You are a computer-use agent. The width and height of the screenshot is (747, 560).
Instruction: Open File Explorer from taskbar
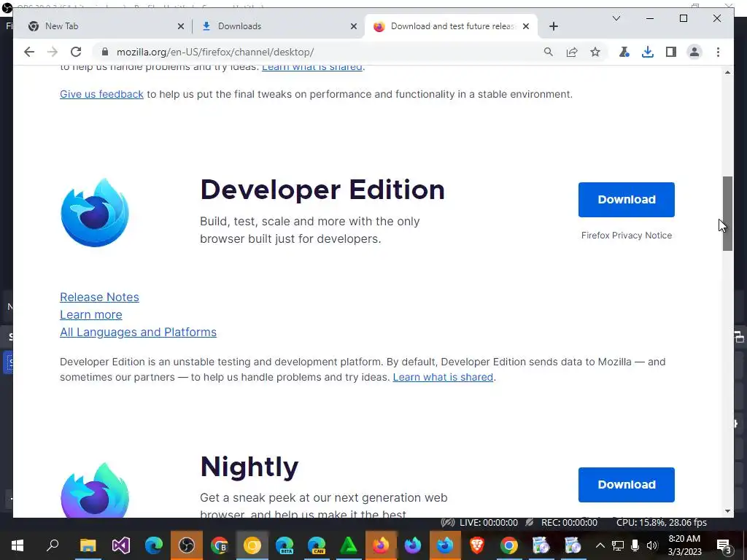(x=88, y=545)
